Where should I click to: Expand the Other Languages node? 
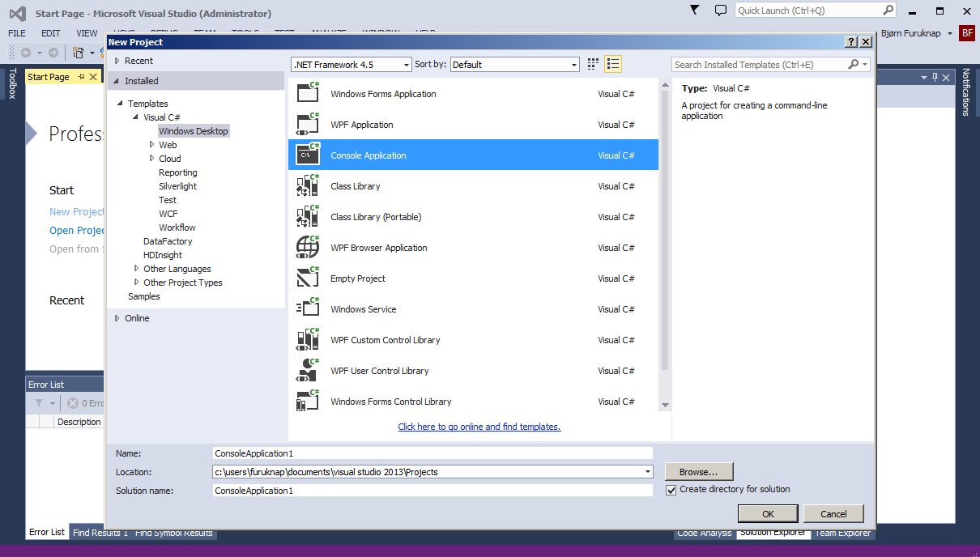[136, 269]
